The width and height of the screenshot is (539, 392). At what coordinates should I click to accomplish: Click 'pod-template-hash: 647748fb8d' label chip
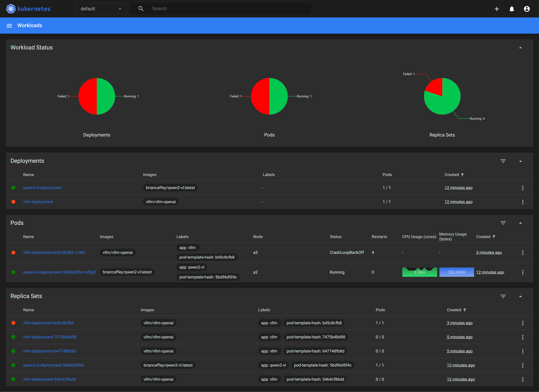click(315, 351)
